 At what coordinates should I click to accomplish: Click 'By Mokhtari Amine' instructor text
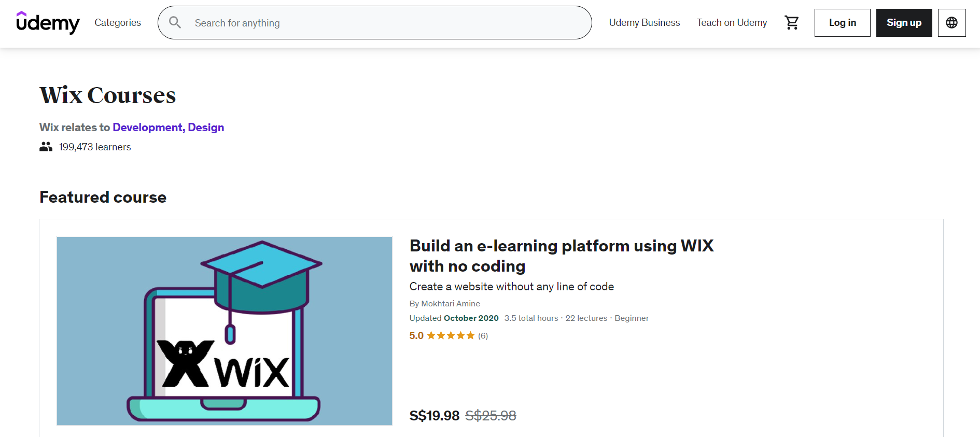[445, 304]
